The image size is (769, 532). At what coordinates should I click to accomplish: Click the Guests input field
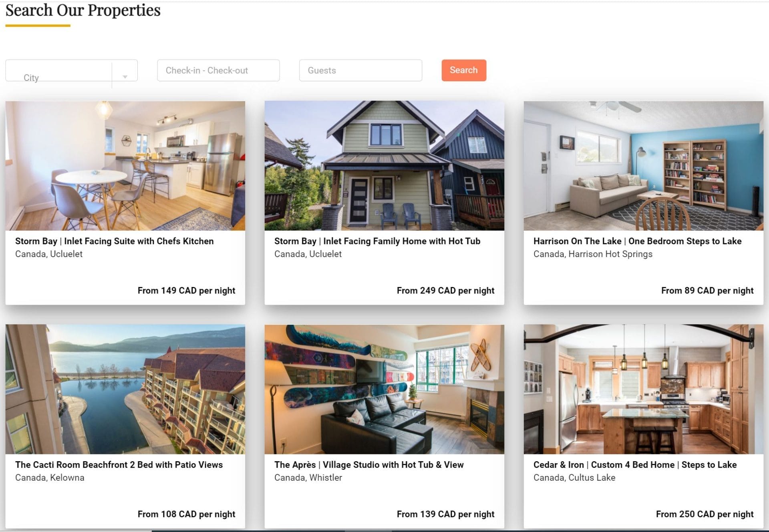tap(360, 70)
